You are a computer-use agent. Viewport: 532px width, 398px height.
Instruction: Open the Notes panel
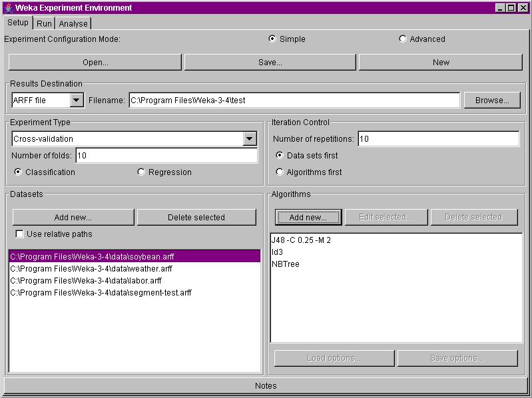coord(266,386)
